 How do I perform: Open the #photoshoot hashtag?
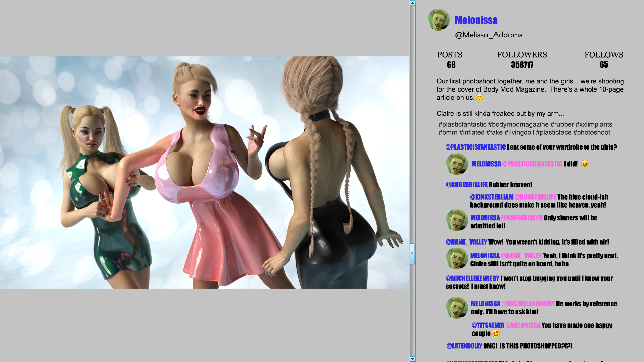[x=592, y=132]
